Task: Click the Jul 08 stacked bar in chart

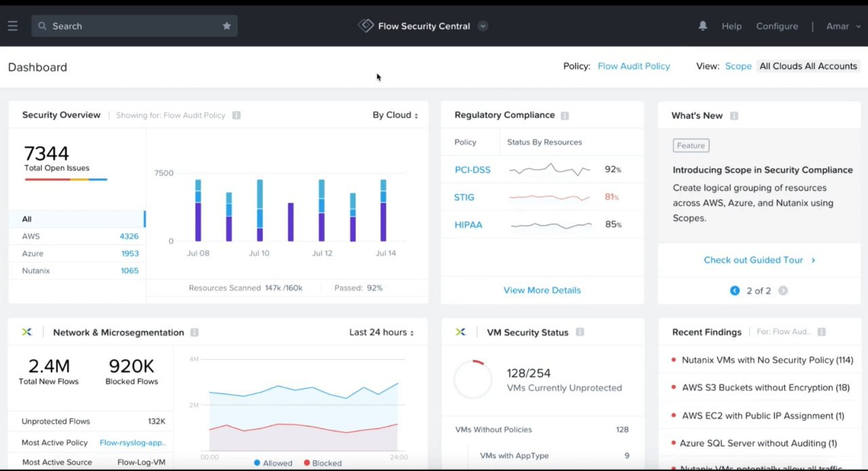Action: click(198, 210)
